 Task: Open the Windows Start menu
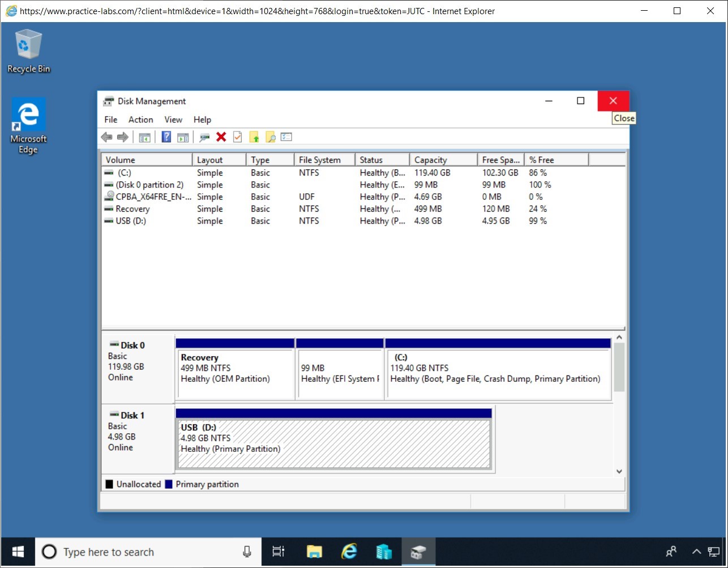[18, 552]
